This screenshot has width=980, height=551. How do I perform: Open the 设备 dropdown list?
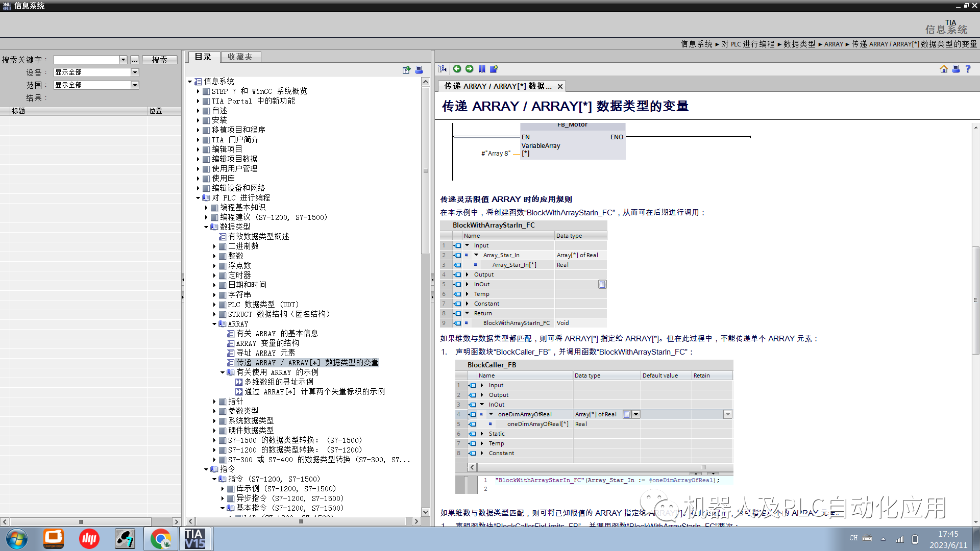point(135,72)
